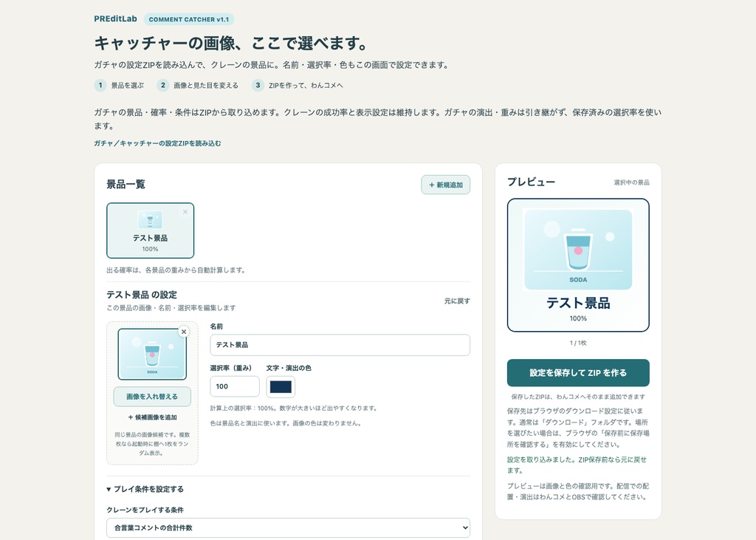The height and width of the screenshot is (540, 756).
Task: Click 元に戻す to revert prize settings
Action: (457, 301)
